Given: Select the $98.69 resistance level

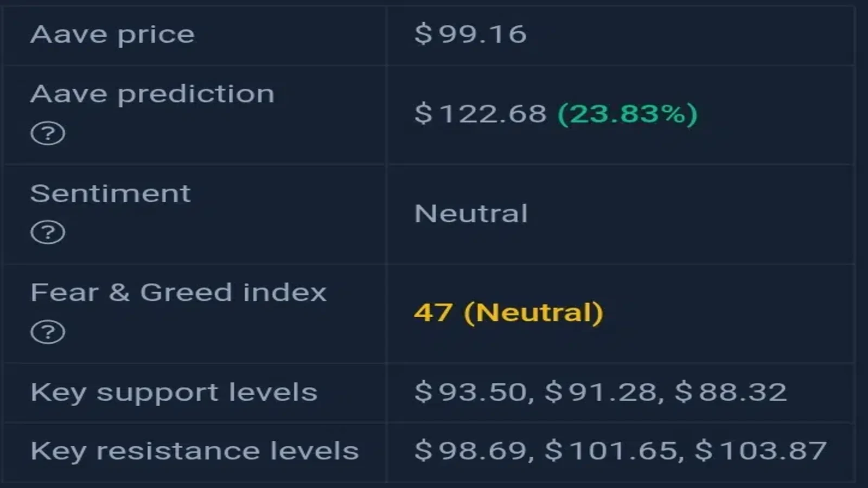Looking at the screenshot, I should click(x=470, y=451).
